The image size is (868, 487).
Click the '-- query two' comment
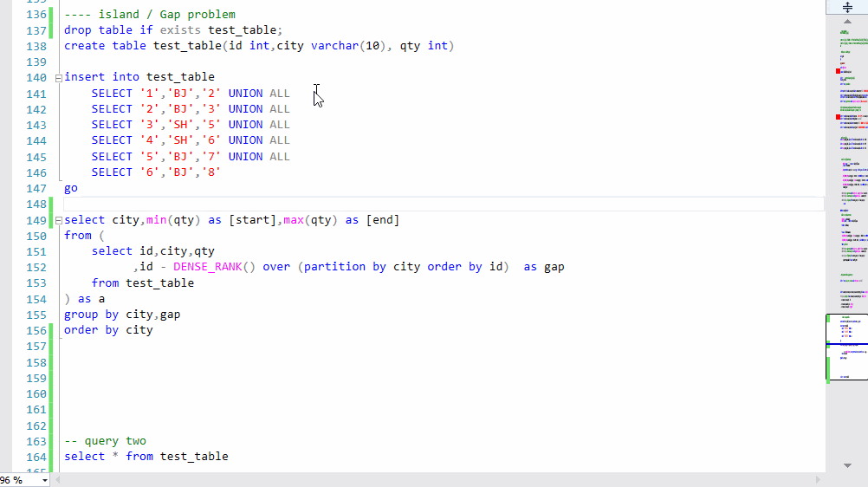(x=105, y=441)
